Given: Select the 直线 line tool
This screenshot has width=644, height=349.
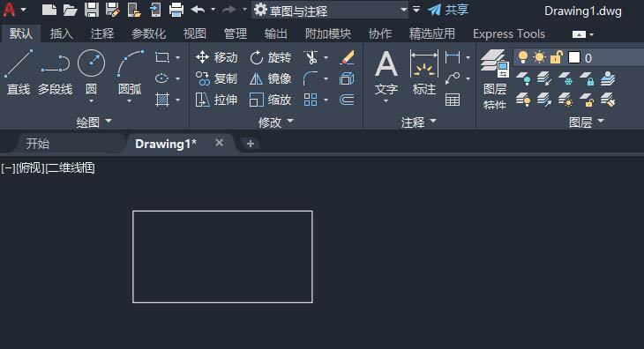Looking at the screenshot, I should [x=19, y=72].
